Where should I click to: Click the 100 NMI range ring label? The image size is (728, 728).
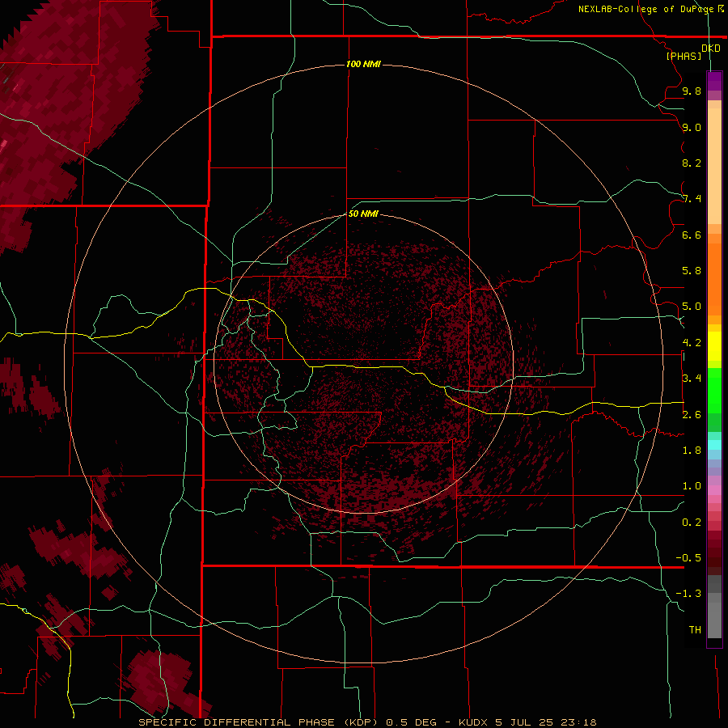pos(363,64)
